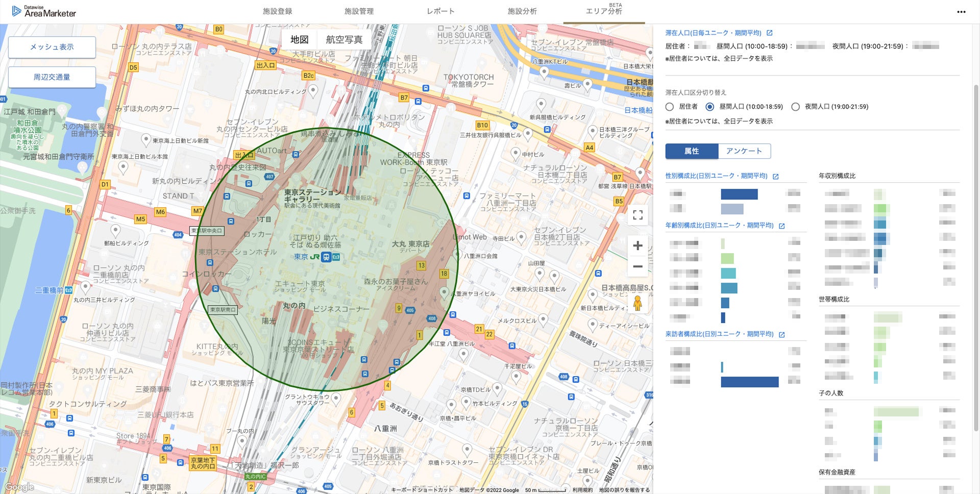Screen dimensions: 980x494
Task: Click the 子の人数 section heading
Action: 831,393
